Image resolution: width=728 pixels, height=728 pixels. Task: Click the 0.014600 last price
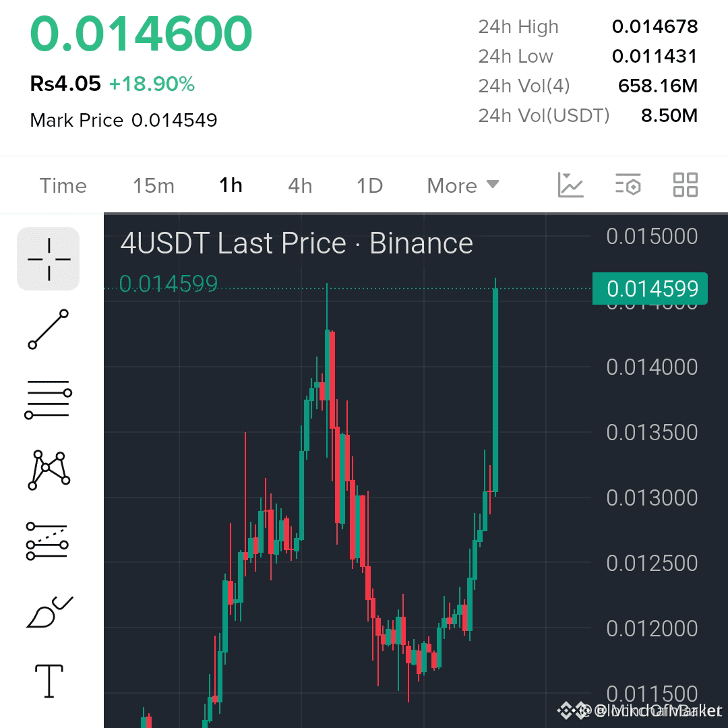[x=141, y=34]
